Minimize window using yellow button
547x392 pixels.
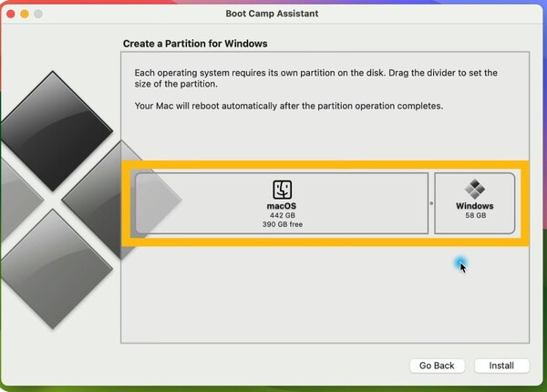click(x=25, y=14)
